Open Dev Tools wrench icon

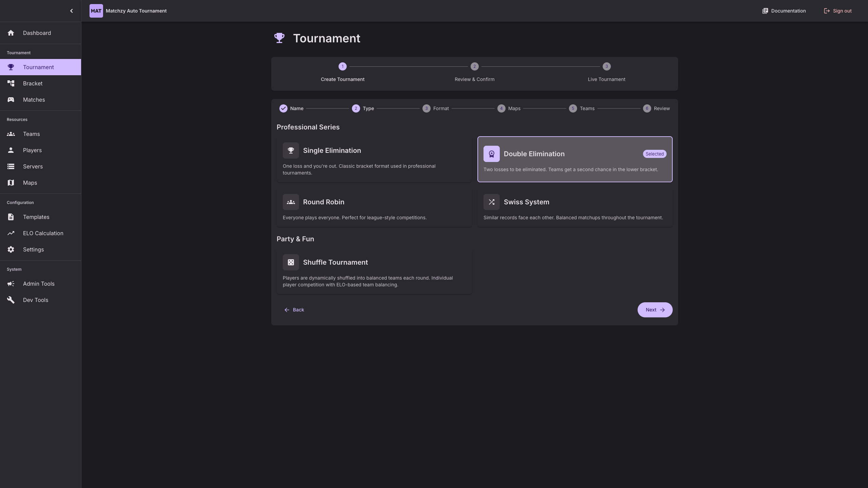point(11,300)
